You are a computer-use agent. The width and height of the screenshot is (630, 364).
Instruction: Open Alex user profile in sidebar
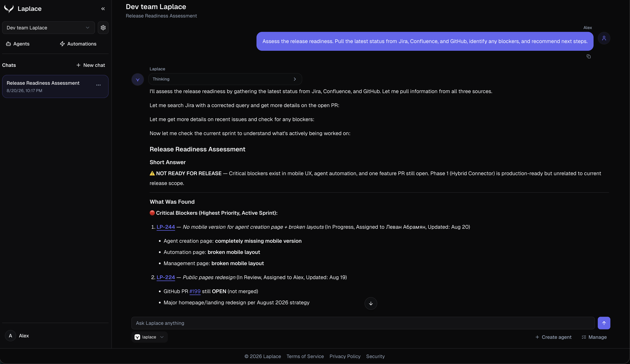tap(17, 336)
